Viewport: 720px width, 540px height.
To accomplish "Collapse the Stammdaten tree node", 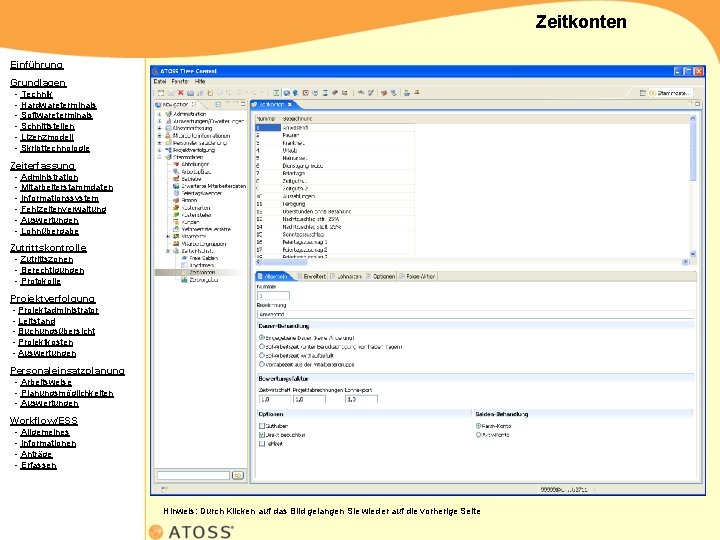I will coord(159,157).
